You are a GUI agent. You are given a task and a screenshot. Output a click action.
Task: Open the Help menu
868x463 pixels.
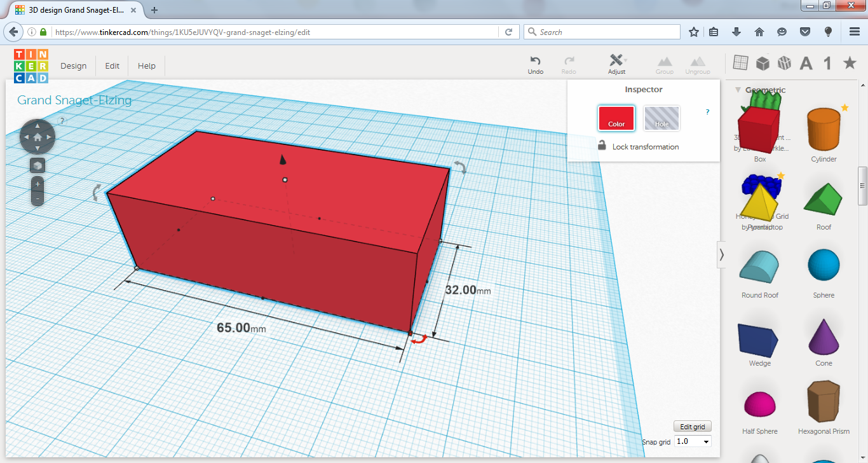pos(147,66)
